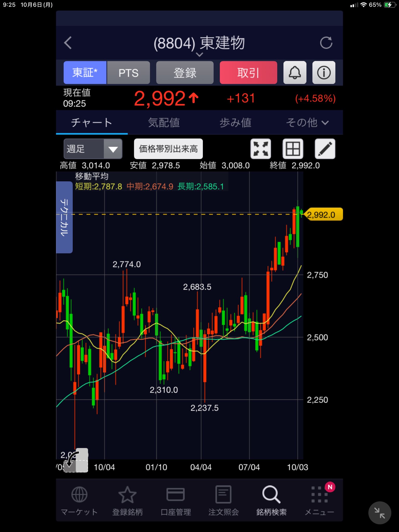The width and height of the screenshot is (399, 532).
Task: Tap the 短期:2,787.8 moving average label
Action: (98, 187)
